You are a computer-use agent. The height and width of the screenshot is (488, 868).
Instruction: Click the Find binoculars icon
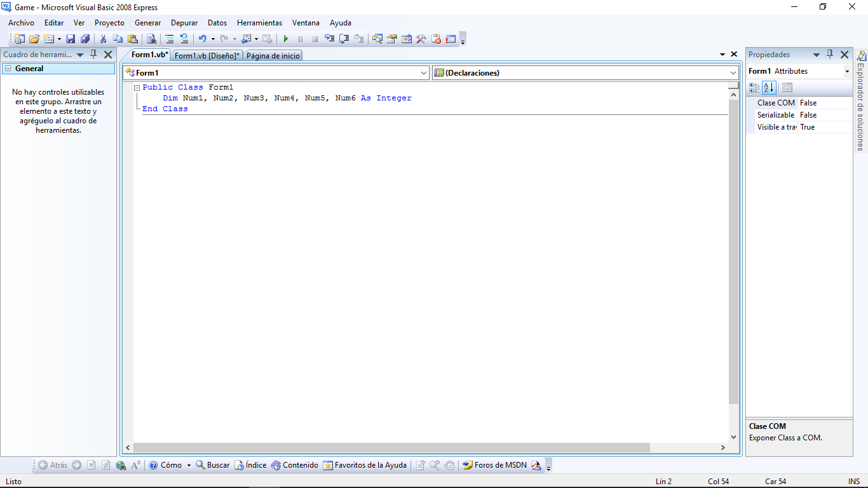click(151, 39)
